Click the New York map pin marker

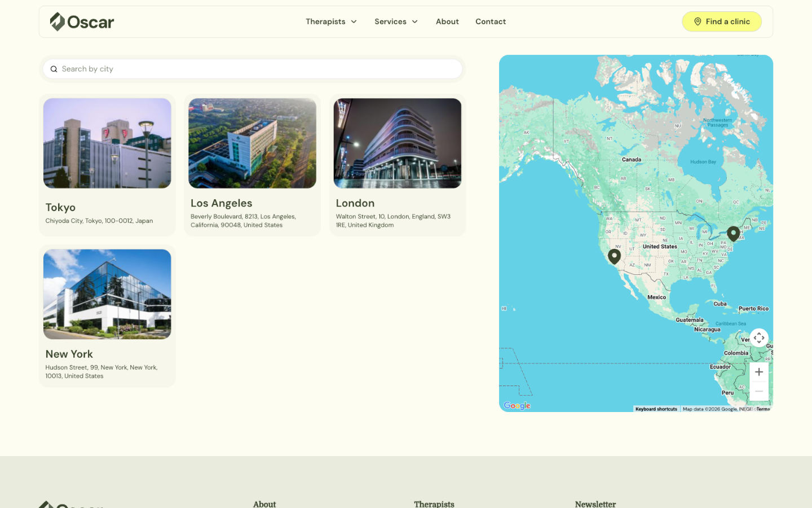(733, 233)
